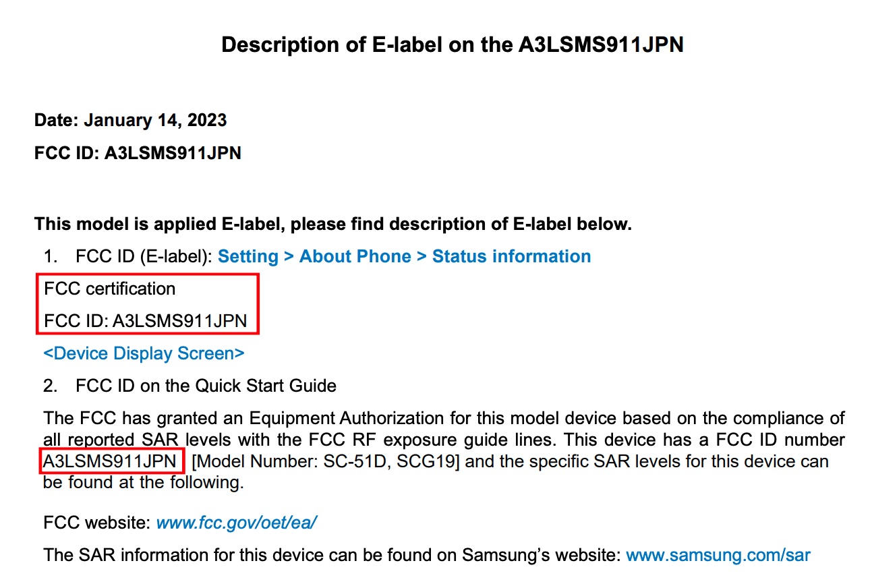The image size is (872, 588).
Task: Click the 'be found at the following' text
Action: (x=143, y=483)
